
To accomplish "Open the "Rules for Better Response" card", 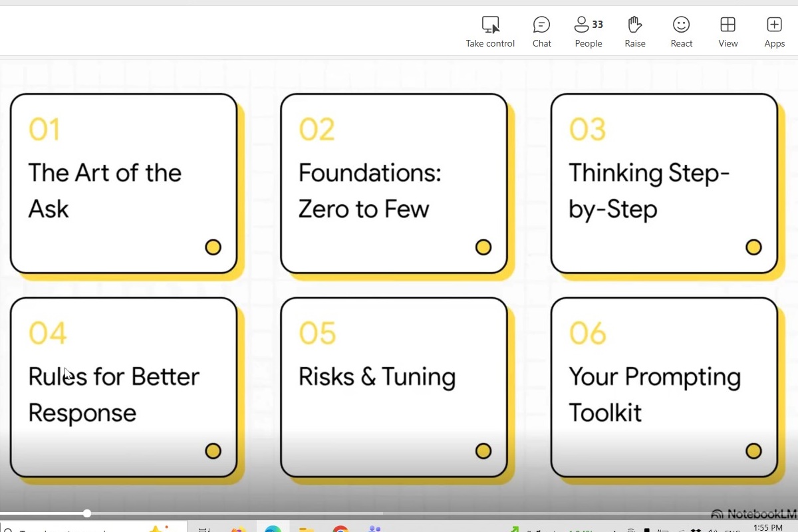I will click(124, 387).
